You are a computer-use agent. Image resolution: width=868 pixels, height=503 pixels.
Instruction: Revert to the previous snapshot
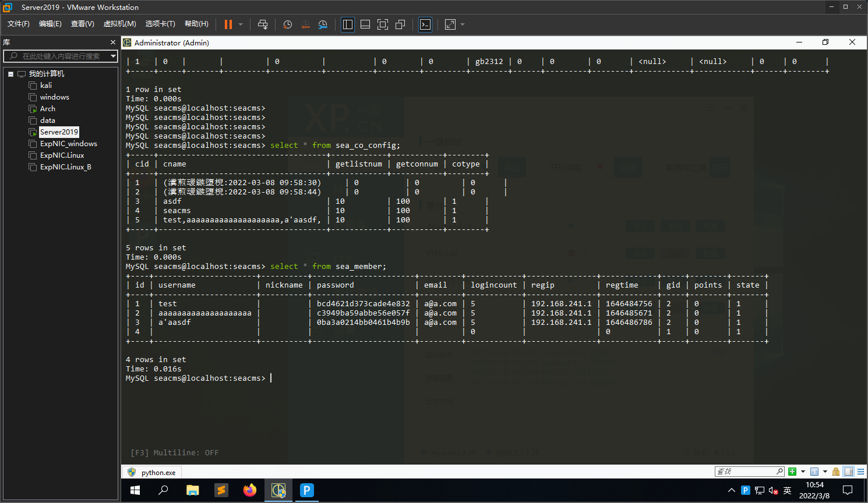305,24
